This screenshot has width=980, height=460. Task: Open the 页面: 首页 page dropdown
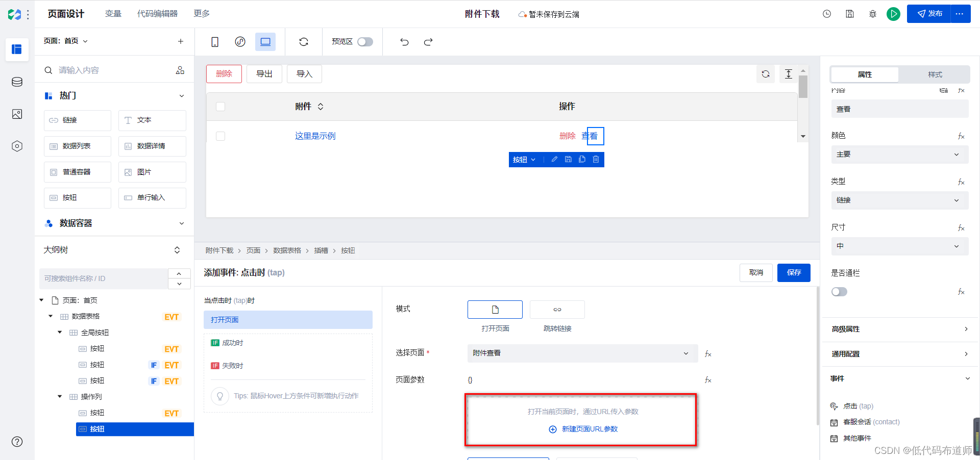(x=66, y=41)
